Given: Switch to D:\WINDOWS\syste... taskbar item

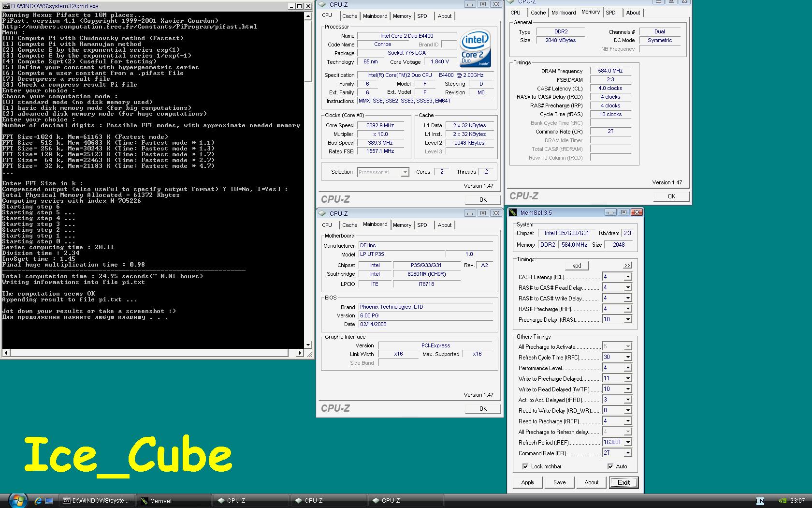Looking at the screenshot, I should [x=97, y=501].
